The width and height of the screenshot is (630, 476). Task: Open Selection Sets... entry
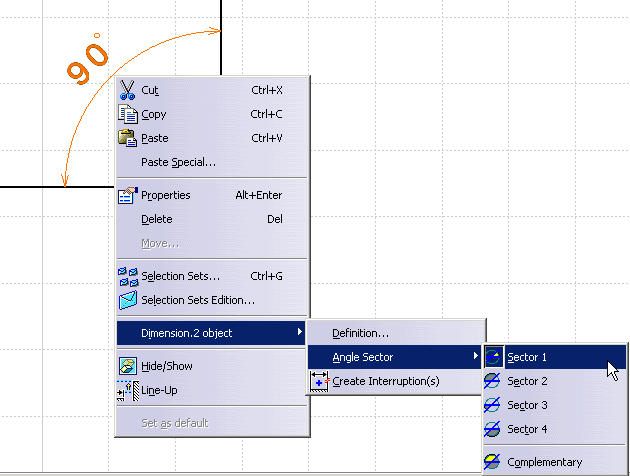point(212,276)
